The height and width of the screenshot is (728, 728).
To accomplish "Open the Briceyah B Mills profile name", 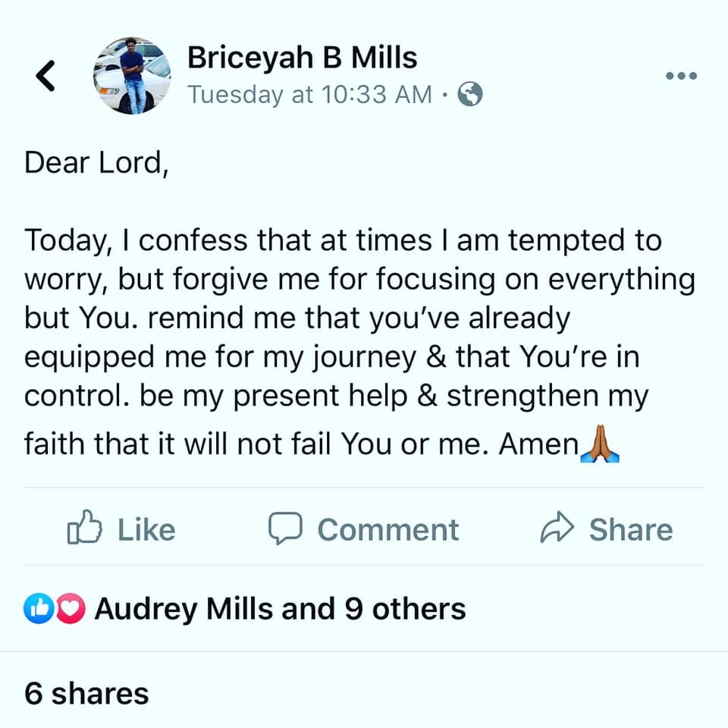I will (302, 58).
